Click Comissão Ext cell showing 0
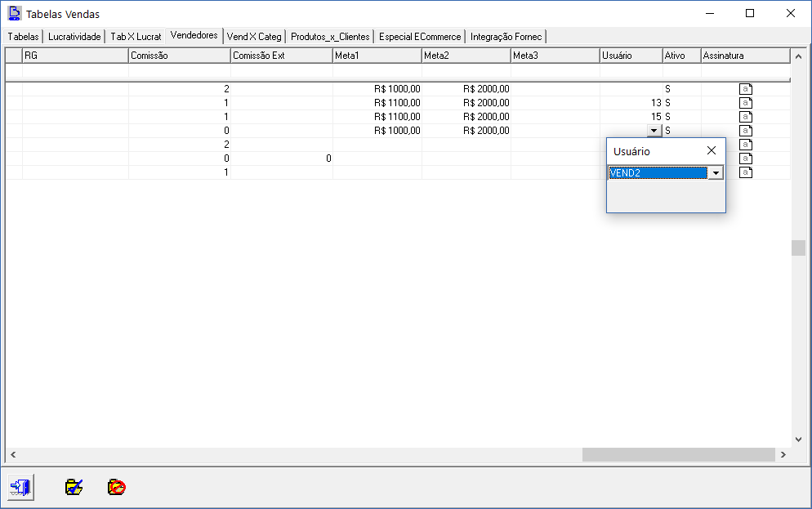 tap(281, 159)
